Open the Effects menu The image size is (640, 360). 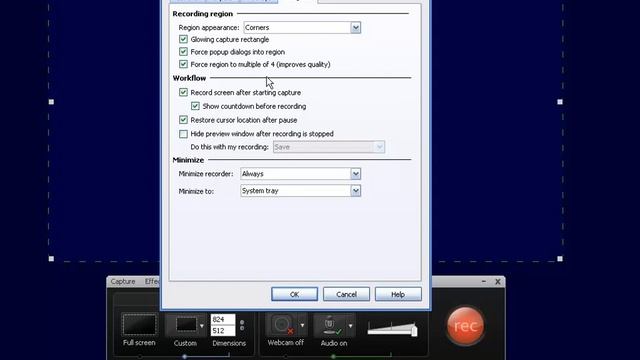pos(152,282)
